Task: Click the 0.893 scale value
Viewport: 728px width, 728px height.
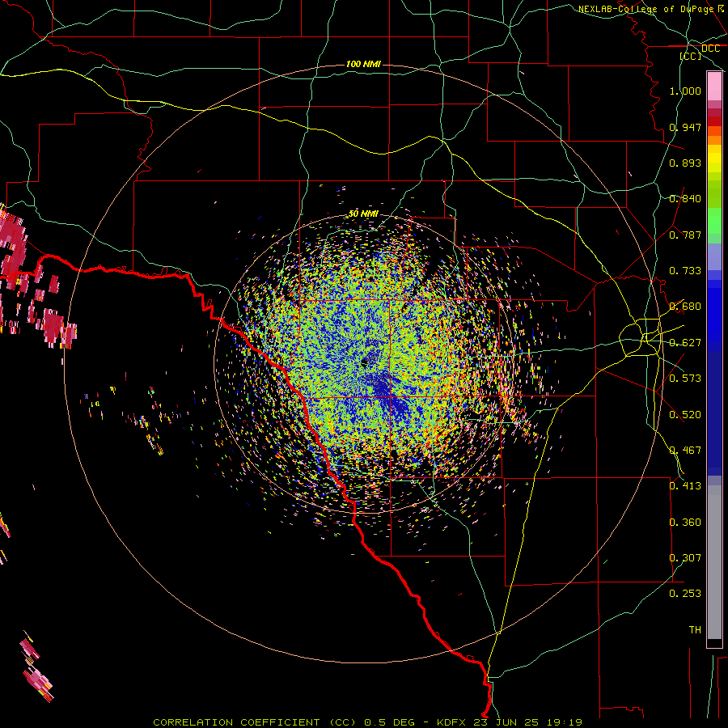Action: (685, 163)
